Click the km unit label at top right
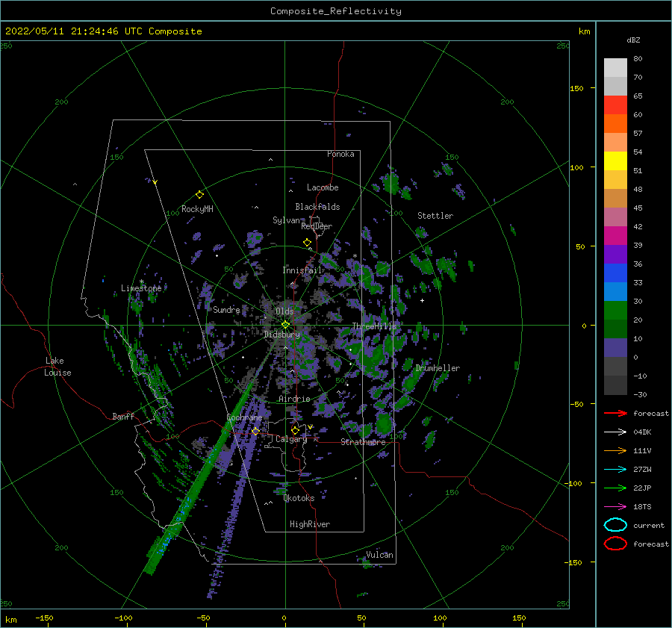The width and height of the screenshot is (672, 628). click(x=584, y=31)
